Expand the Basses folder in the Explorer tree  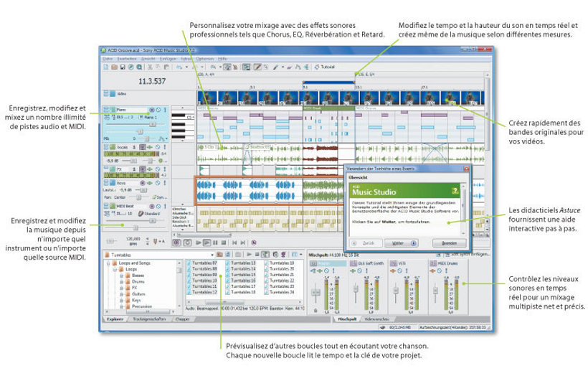point(121,276)
